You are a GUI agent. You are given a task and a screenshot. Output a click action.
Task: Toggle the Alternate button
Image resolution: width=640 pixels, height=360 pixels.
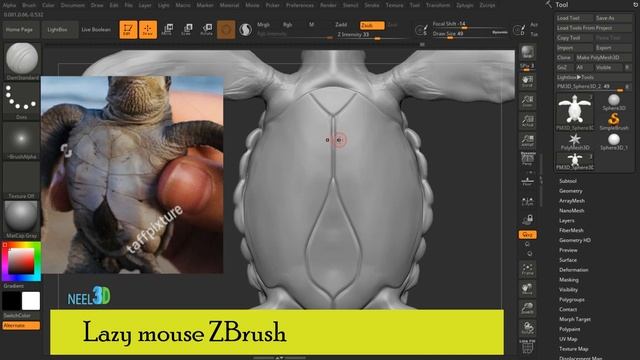point(21,325)
